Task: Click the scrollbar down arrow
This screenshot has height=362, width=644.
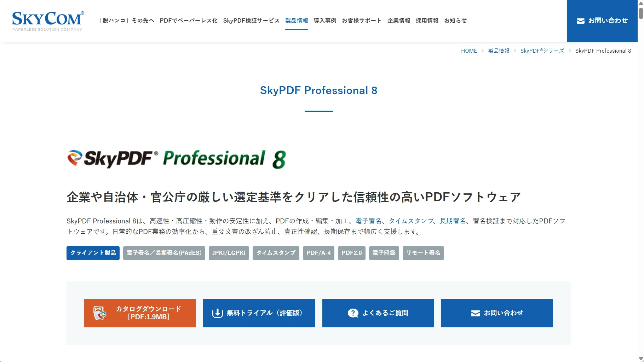Action: pyautogui.click(x=641, y=358)
